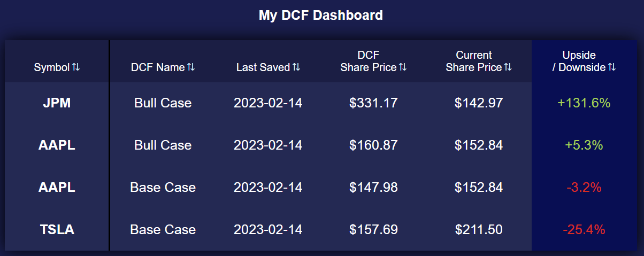Click the Current Share Price header label
The width and height of the screenshot is (644, 256).
pos(474,61)
